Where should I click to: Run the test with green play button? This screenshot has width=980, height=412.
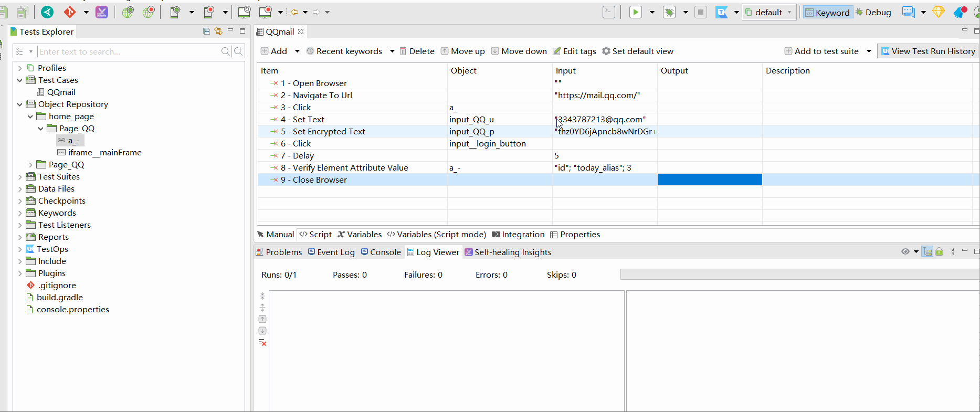636,12
